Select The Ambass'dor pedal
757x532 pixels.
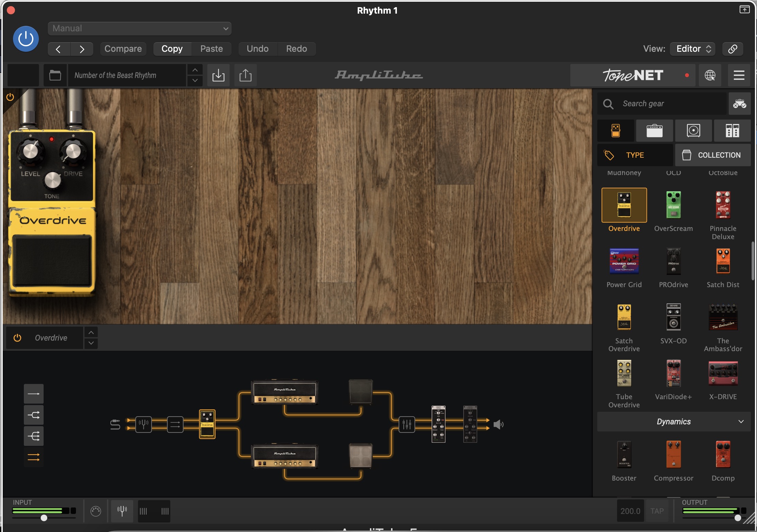(x=723, y=317)
